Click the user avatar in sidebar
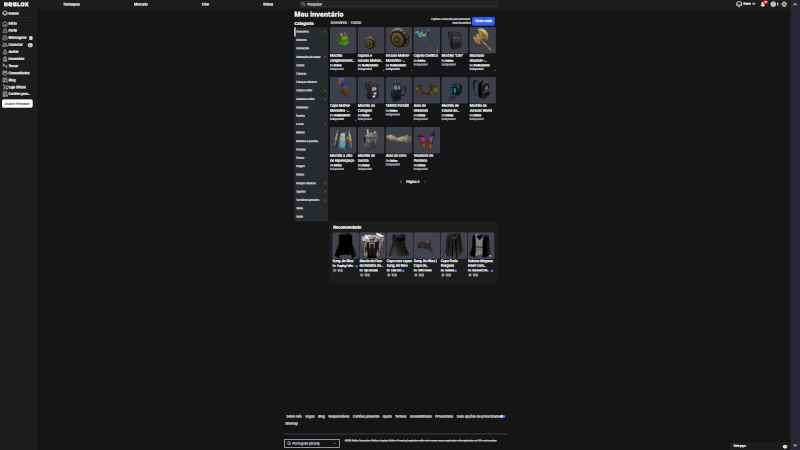The width and height of the screenshot is (800, 450). (x=5, y=13)
